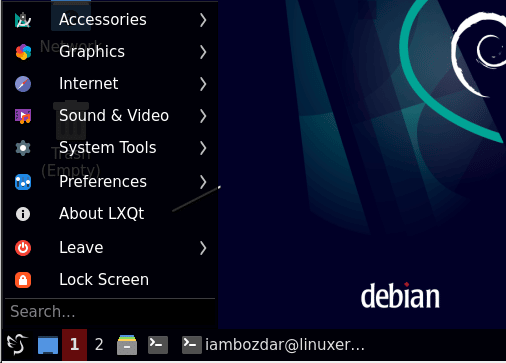Expand the Accessories submenu arrow
The image size is (506, 363).
click(203, 20)
